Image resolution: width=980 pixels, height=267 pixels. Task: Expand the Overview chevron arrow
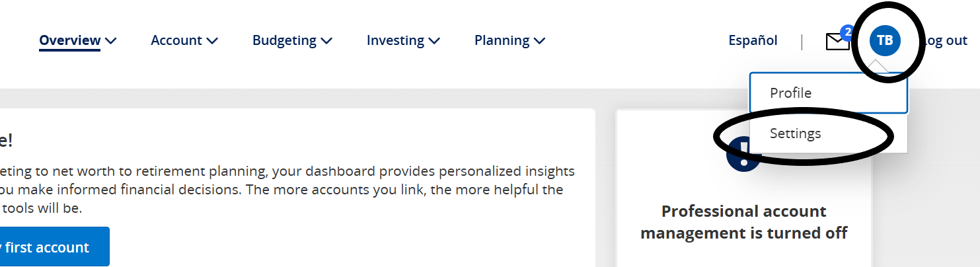111,41
